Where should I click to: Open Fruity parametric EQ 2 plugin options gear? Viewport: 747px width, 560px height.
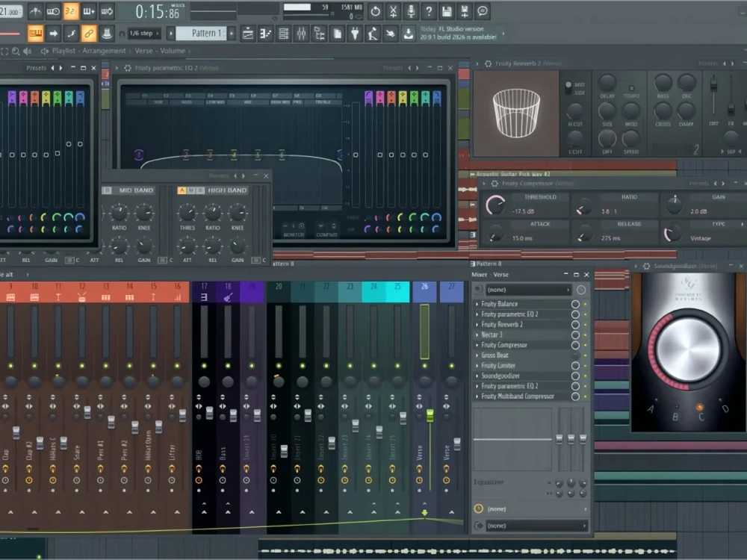[128, 68]
